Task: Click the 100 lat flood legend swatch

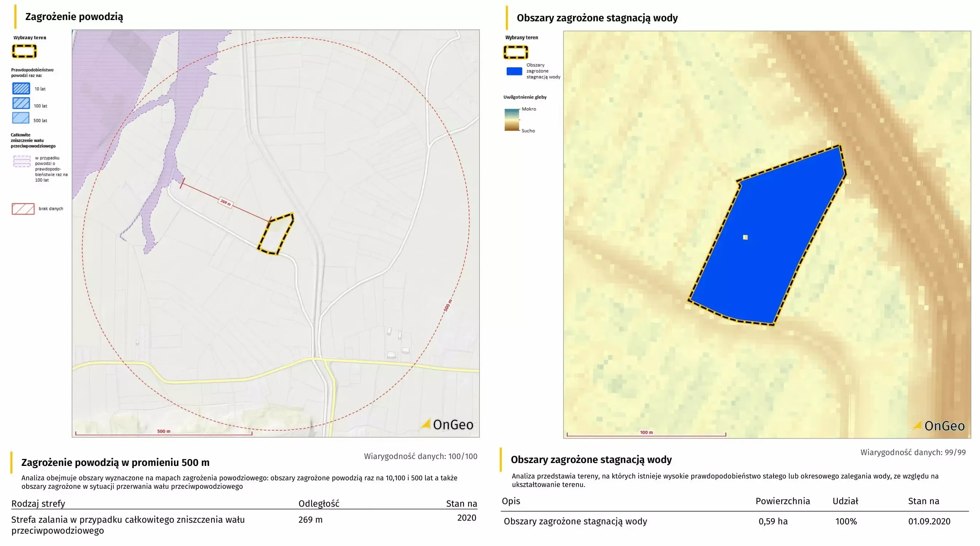Action: 21,103
